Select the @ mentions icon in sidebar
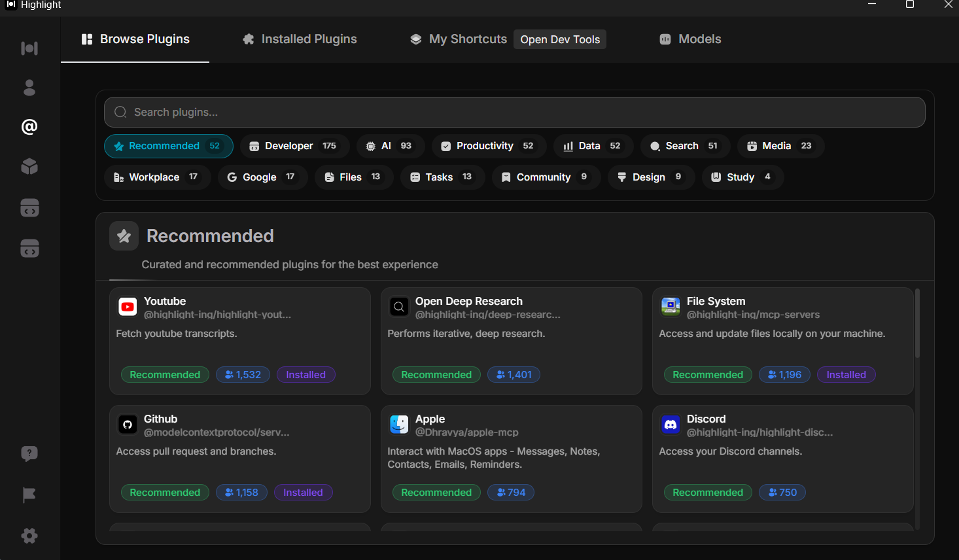 pos(29,127)
